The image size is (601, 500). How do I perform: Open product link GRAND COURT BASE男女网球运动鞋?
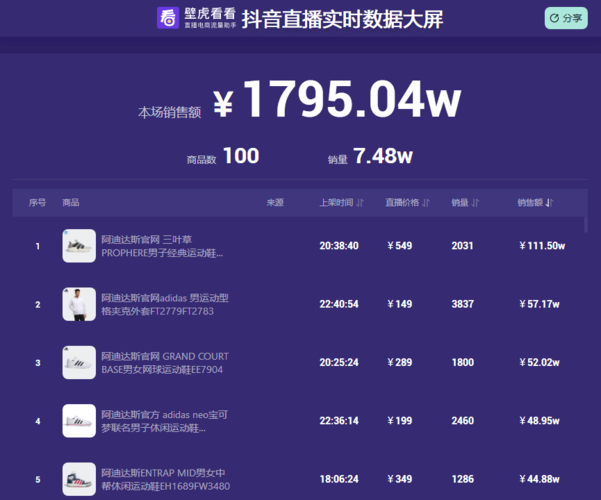(165, 363)
